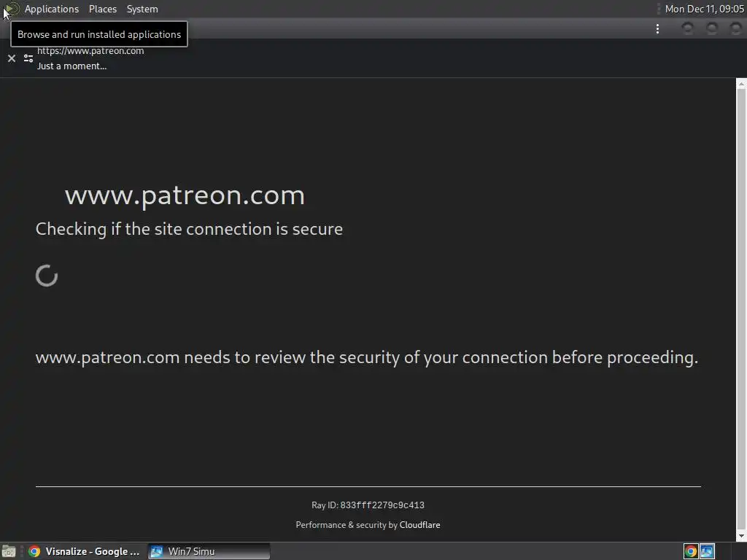Image resolution: width=747 pixels, height=560 pixels.
Task: Switch to Win7 Simu taskbar window
Action: click(209, 551)
